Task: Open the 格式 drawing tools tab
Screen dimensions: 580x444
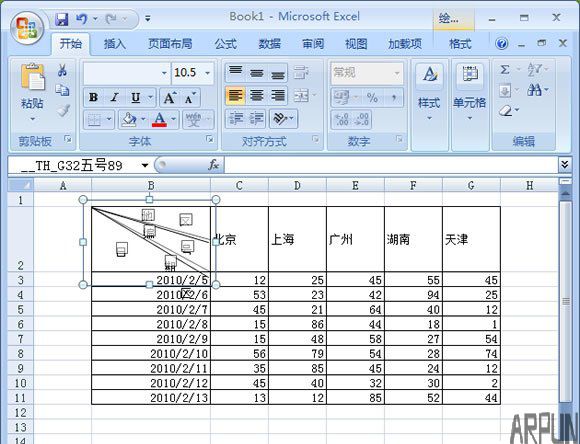Action: (460, 44)
